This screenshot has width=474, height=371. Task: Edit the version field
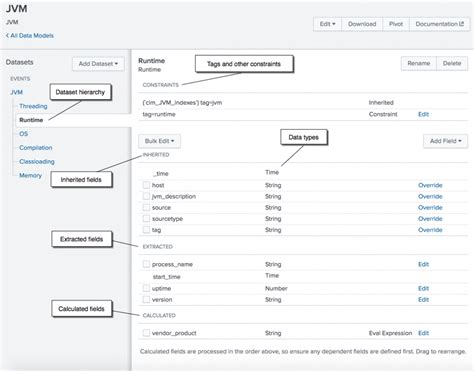click(423, 300)
